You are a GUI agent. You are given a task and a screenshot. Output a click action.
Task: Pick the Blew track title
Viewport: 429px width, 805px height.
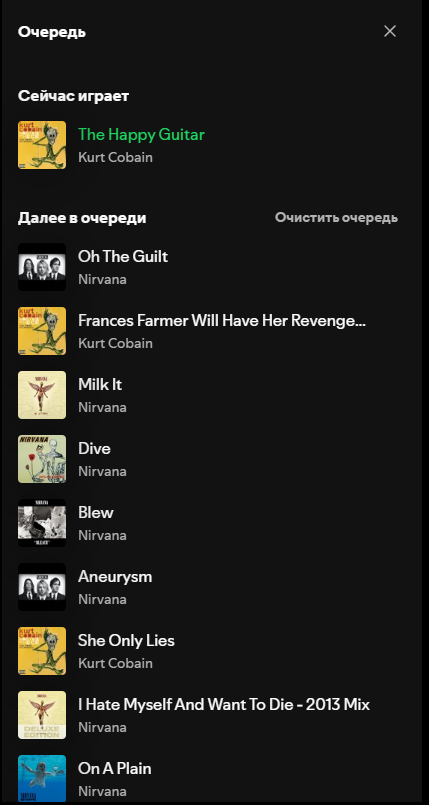[95, 512]
